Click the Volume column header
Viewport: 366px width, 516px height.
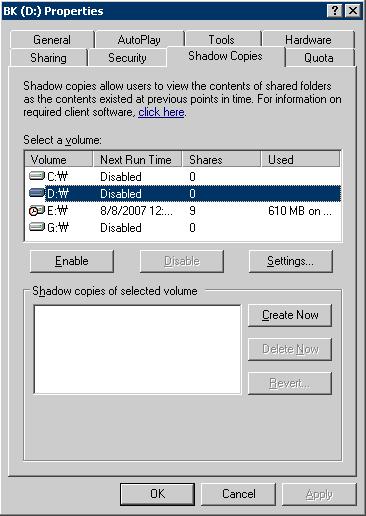(59, 159)
